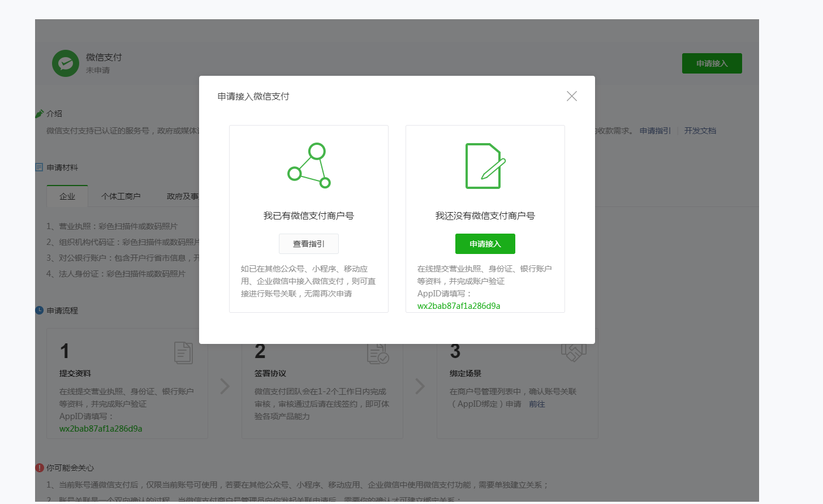Click the 绑定场景 handshake icon in step 3
The height and width of the screenshot is (504, 823).
pos(574,353)
